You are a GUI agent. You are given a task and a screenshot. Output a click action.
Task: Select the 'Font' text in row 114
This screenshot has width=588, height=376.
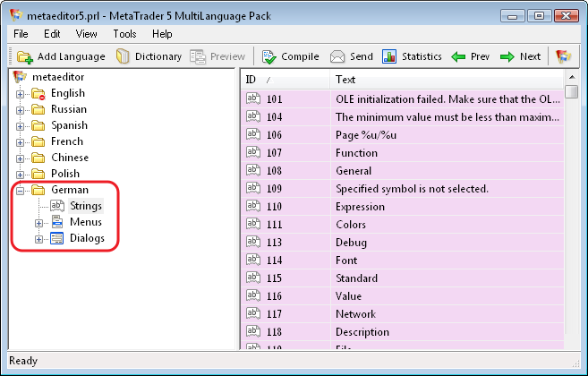(346, 260)
